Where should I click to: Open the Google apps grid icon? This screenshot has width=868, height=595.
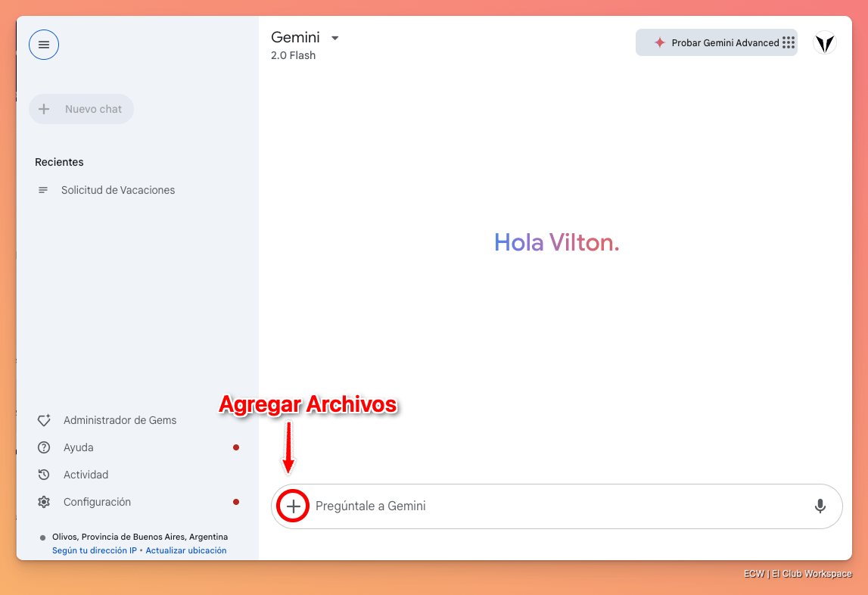pyautogui.click(x=789, y=42)
